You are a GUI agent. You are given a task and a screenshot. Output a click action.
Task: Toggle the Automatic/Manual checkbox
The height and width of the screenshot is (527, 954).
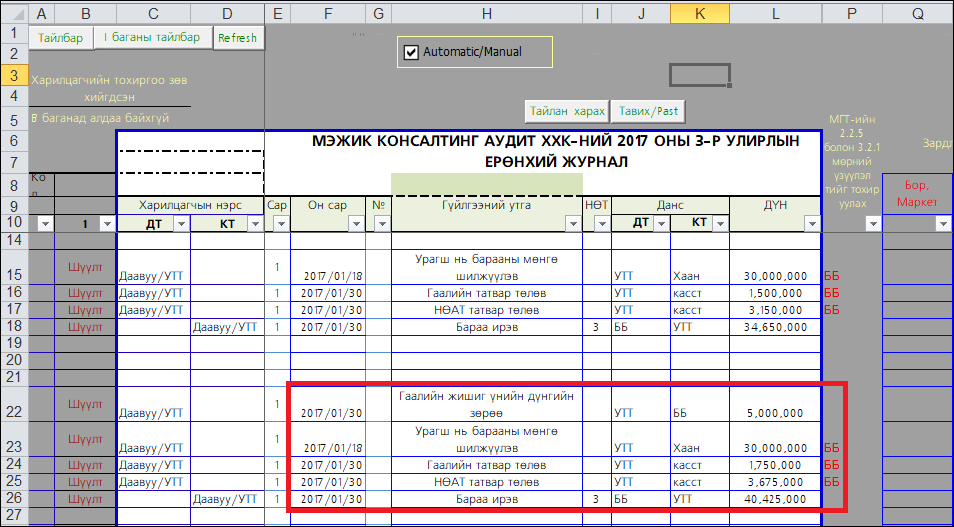click(x=411, y=52)
